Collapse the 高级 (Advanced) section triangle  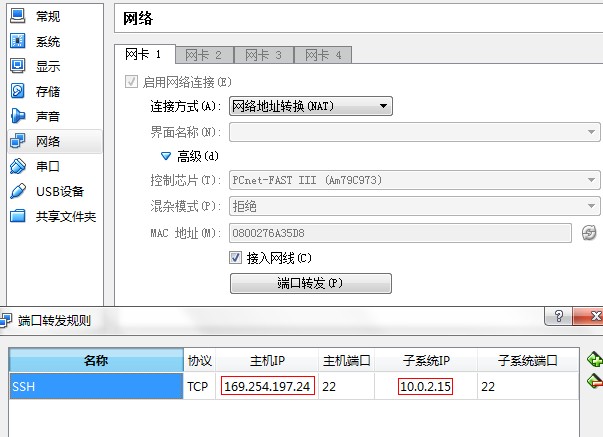(167, 156)
